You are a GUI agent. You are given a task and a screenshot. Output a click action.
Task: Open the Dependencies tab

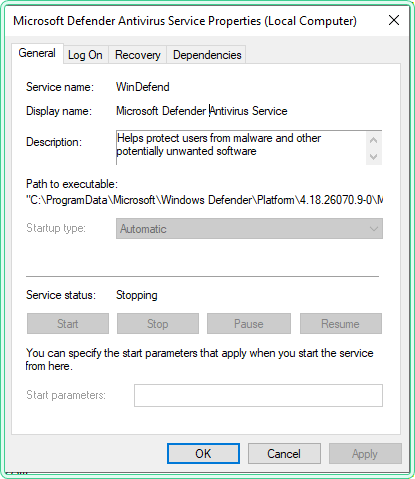pyautogui.click(x=207, y=55)
